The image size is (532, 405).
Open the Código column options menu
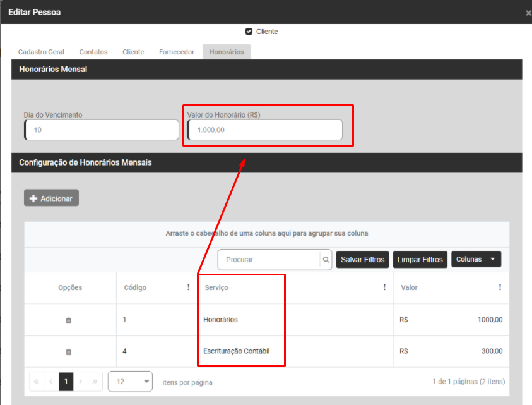coord(188,287)
